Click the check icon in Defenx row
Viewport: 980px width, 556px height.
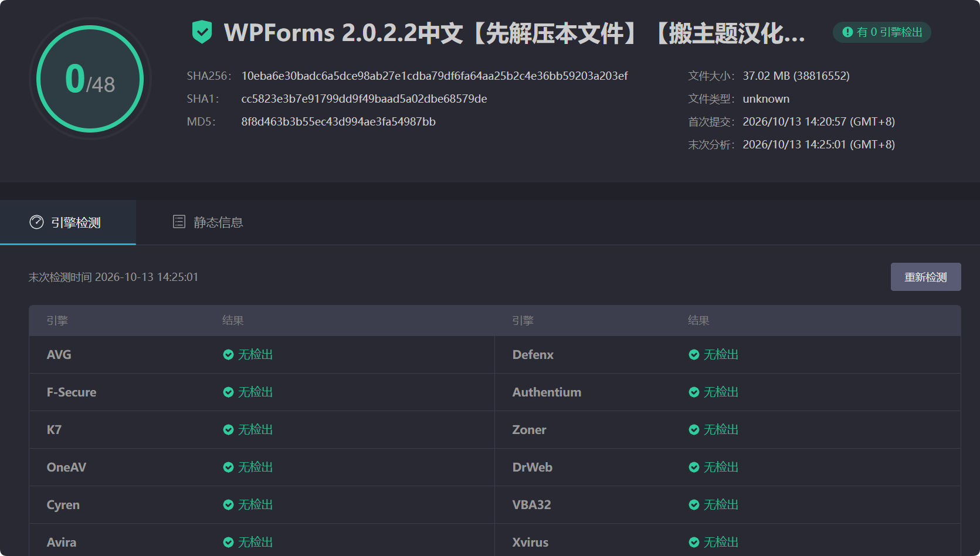tap(694, 355)
